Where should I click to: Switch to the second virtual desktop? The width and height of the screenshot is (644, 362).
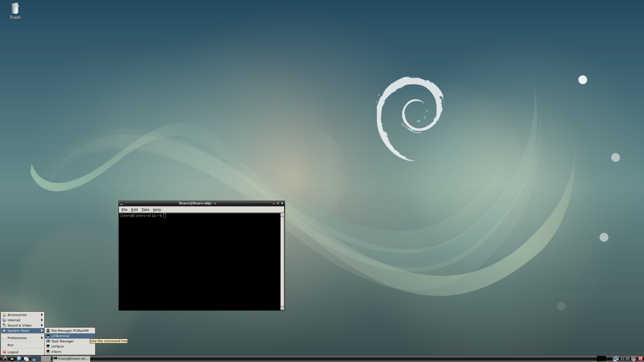point(46,359)
